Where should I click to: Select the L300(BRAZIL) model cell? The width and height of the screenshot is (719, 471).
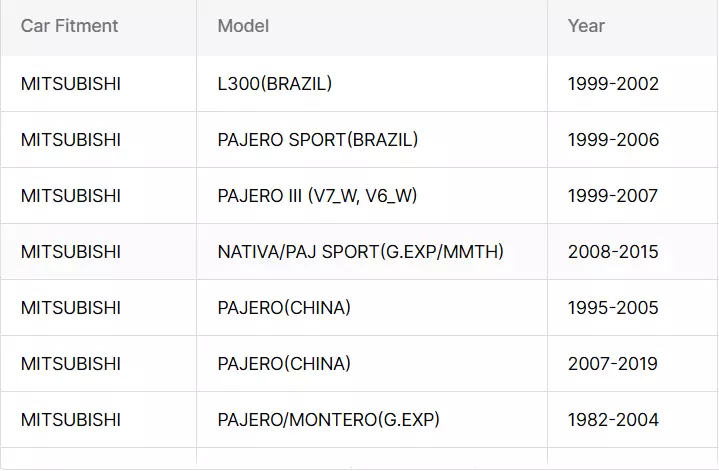275,84
